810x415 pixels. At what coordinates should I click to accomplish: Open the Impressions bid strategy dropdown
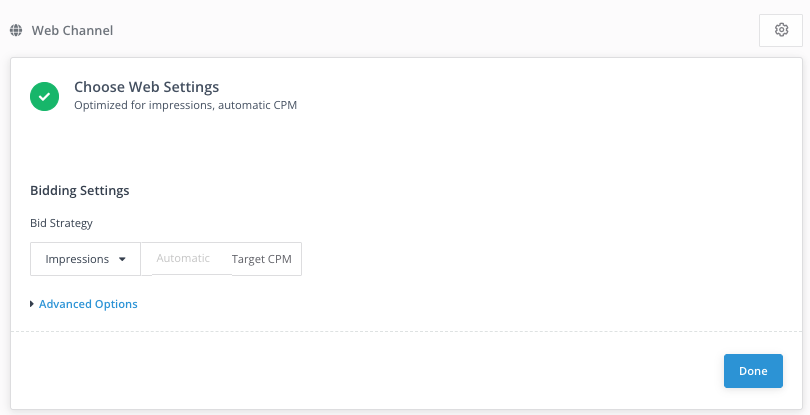pyautogui.click(x=85, y=259)
